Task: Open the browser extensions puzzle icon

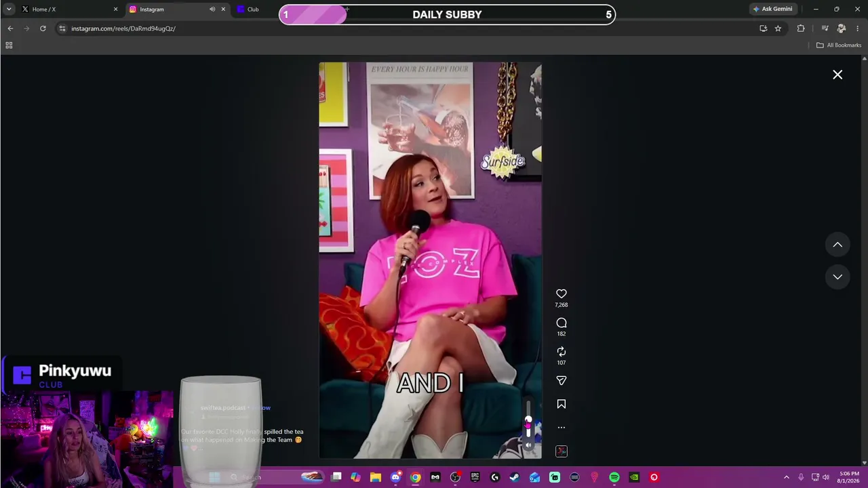Action: 801,28
